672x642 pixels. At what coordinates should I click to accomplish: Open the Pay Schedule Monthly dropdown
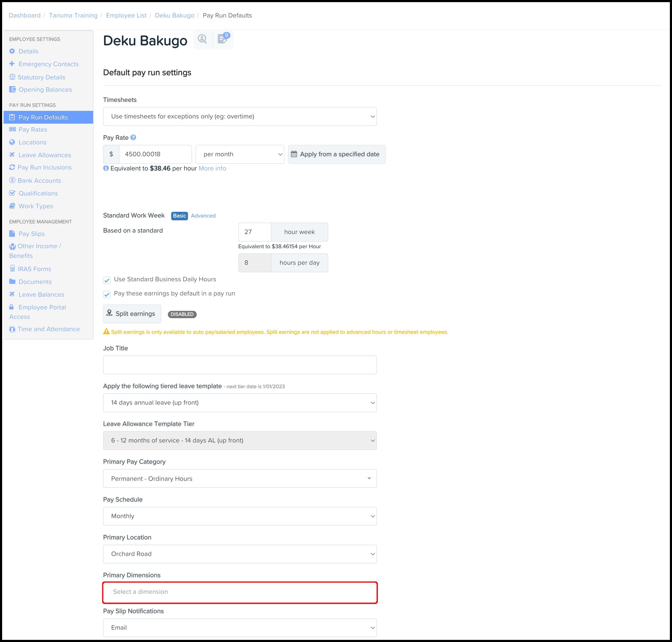240,516
